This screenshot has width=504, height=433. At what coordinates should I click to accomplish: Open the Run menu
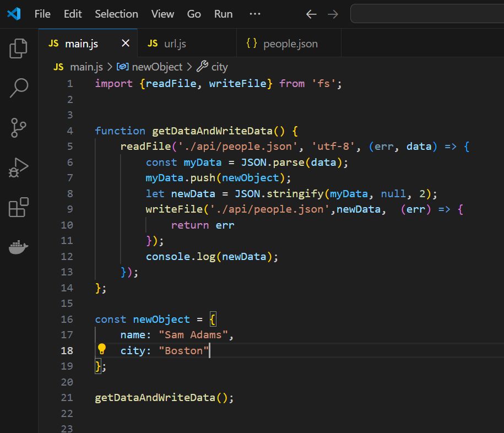click(x=224, y=14)
